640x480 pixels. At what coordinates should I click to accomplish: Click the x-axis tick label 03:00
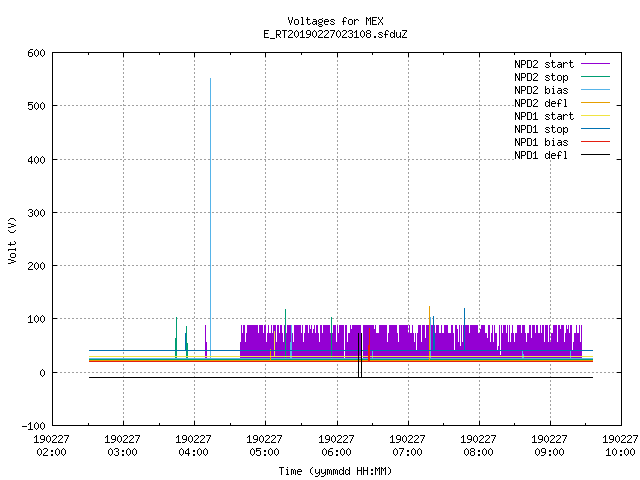(122, 452)
